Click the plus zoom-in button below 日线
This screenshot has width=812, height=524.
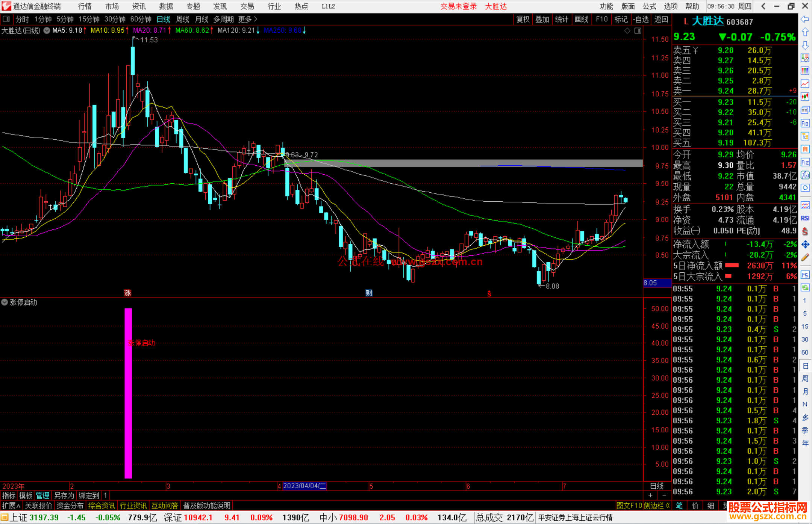(650, 495)
